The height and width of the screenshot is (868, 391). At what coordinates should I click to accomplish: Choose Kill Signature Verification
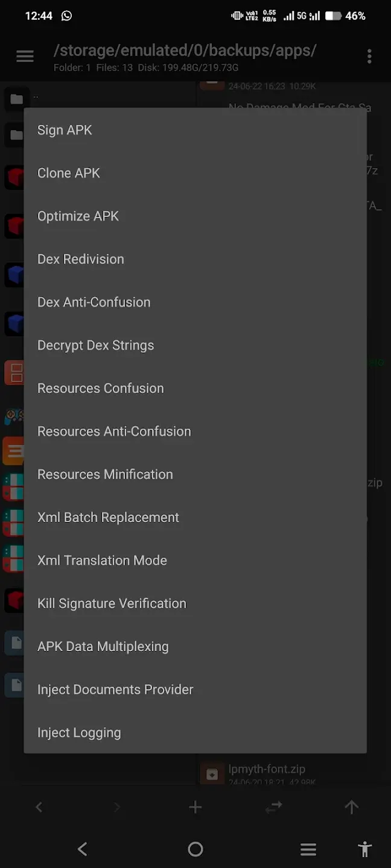point(112,603)
